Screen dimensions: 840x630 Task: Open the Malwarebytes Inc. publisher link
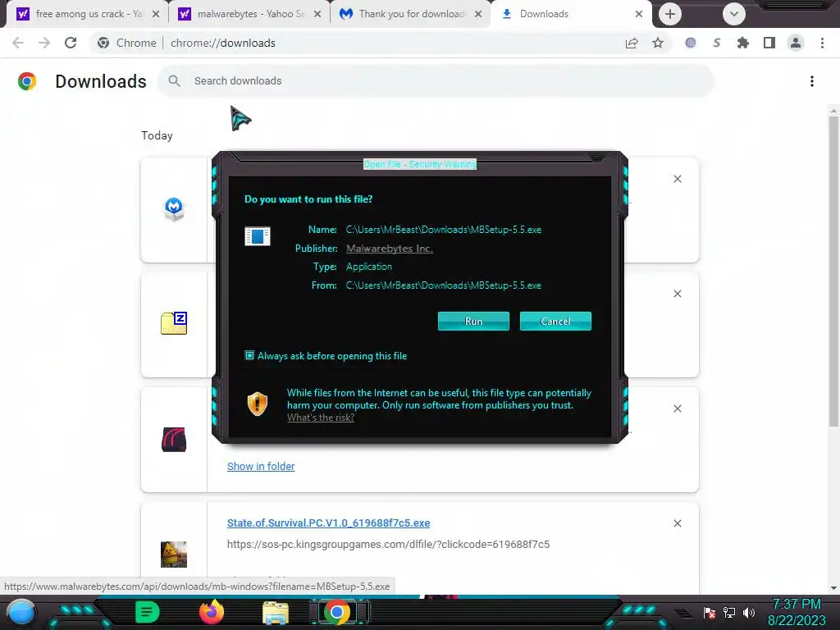(390, 248)
